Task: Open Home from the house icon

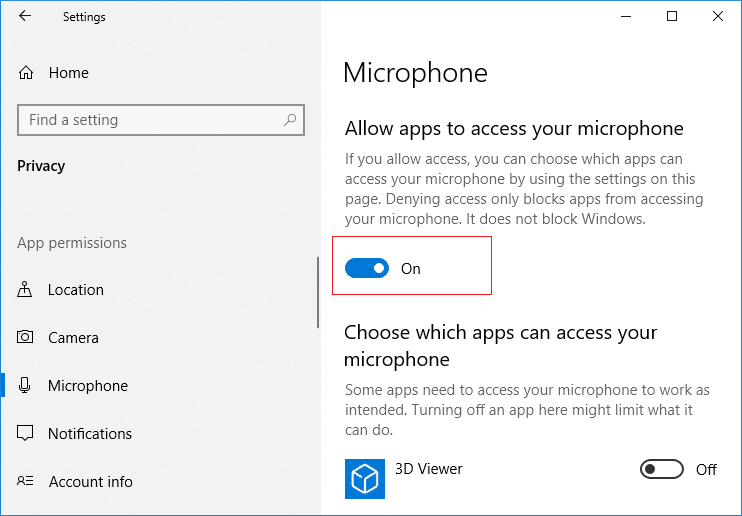Action: [x=26, y=73]
